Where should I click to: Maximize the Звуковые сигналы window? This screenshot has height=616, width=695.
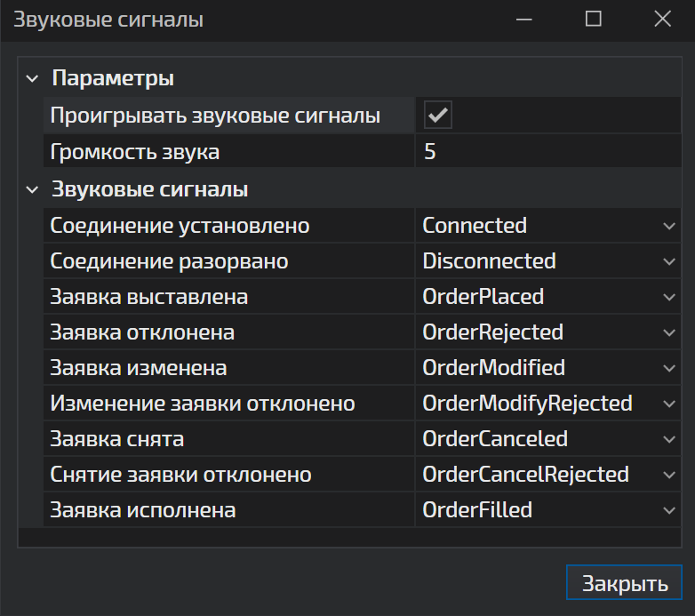pyautogui.click(x=593, y=20)
